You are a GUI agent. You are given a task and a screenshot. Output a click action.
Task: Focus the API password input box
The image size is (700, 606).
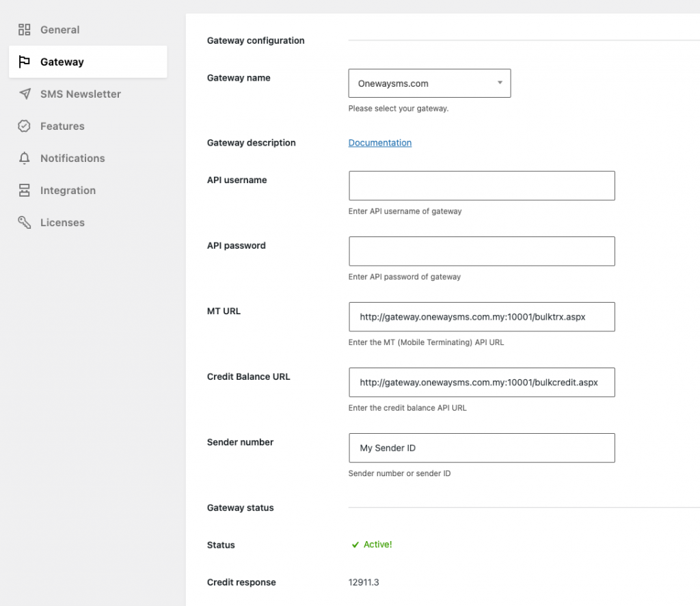click(481, 251)
